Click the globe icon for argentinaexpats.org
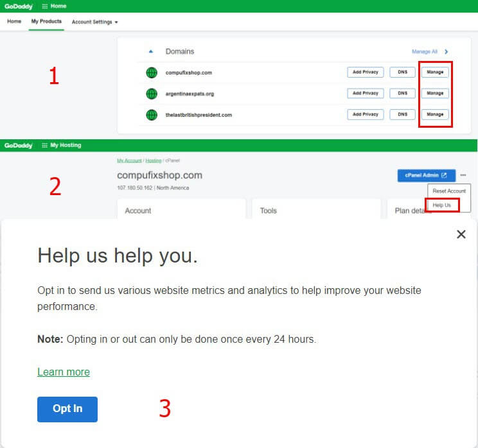 click(x=152, y=94)
